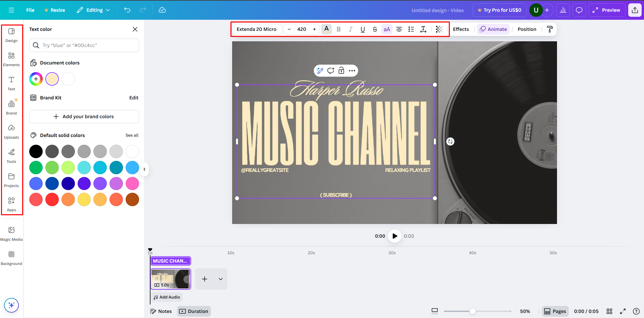The height and width of the screenshot is (318, 644).
Task: Toggle bold formatting
Action: point(338,29)
